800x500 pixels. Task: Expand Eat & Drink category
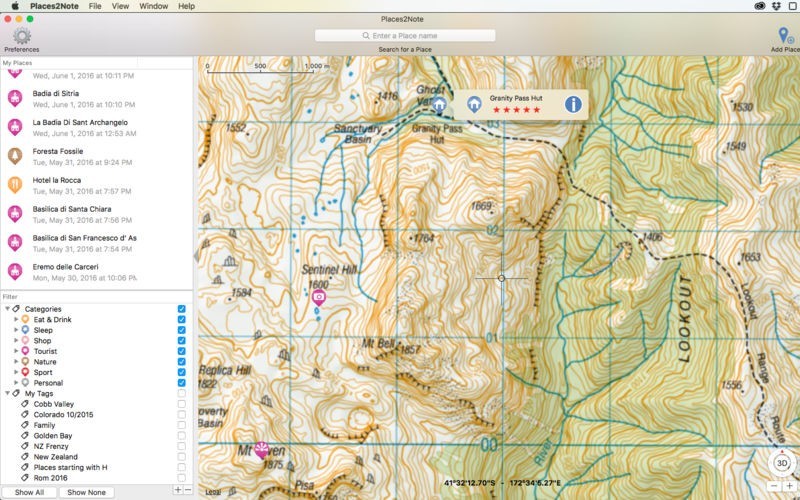click(x=16, y=319)
